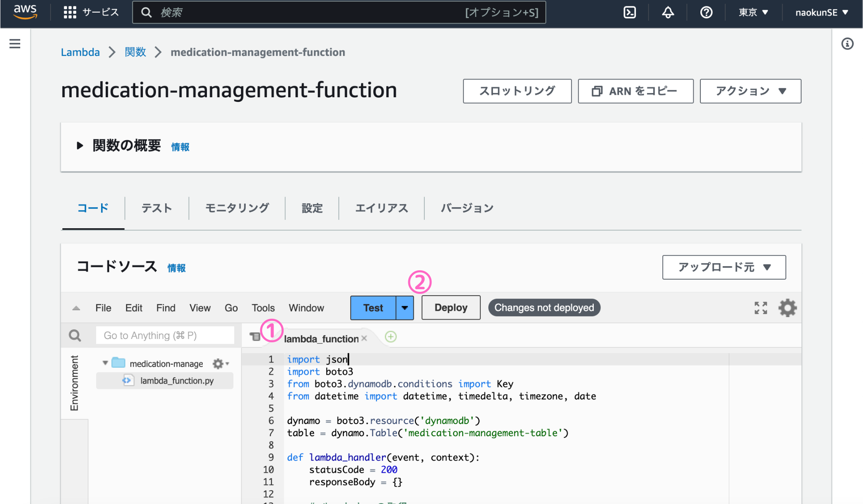
Task: Open 情報 link next to 関数の概要
Action: coord(180,147)
